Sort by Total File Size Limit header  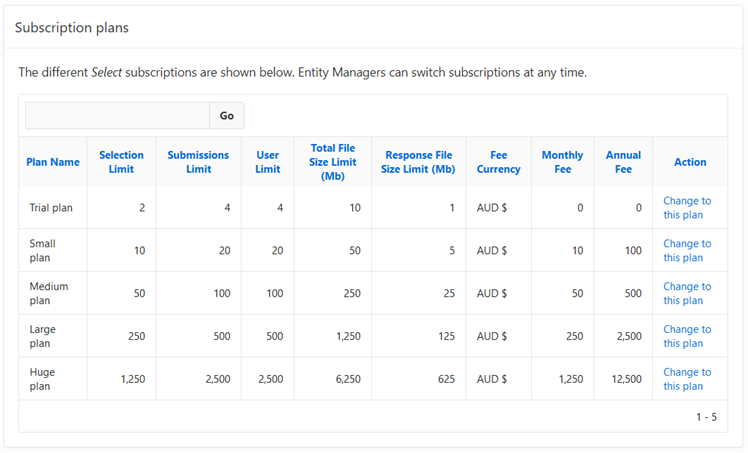click(332, 162)
